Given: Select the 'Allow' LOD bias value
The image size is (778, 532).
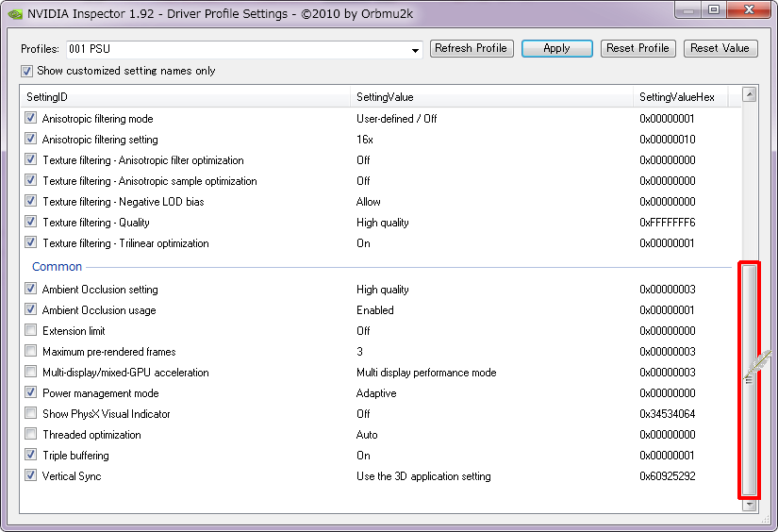Looking at the screenshot, I should (368, 202).
